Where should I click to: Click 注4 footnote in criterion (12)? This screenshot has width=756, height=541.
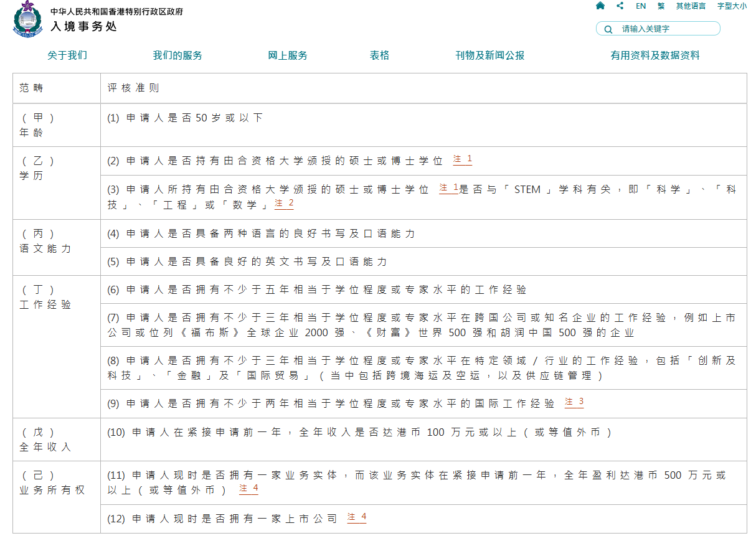[357, 517]
